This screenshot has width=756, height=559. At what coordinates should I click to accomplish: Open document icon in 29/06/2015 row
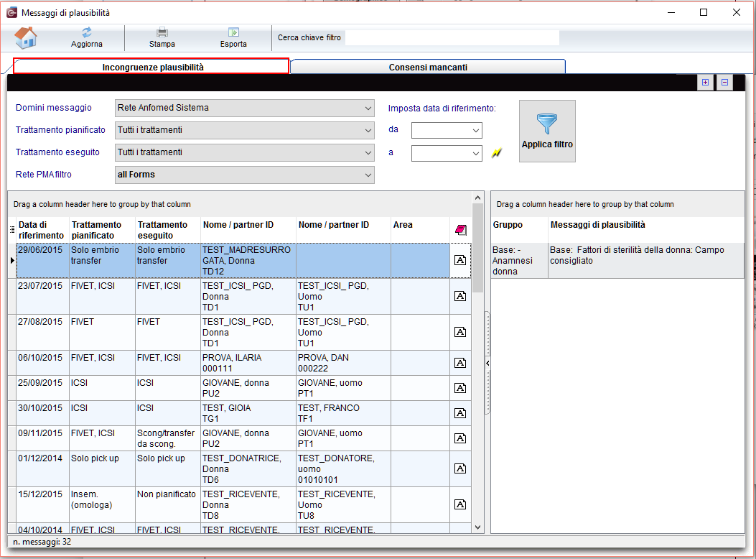click(x=460, y=260)
